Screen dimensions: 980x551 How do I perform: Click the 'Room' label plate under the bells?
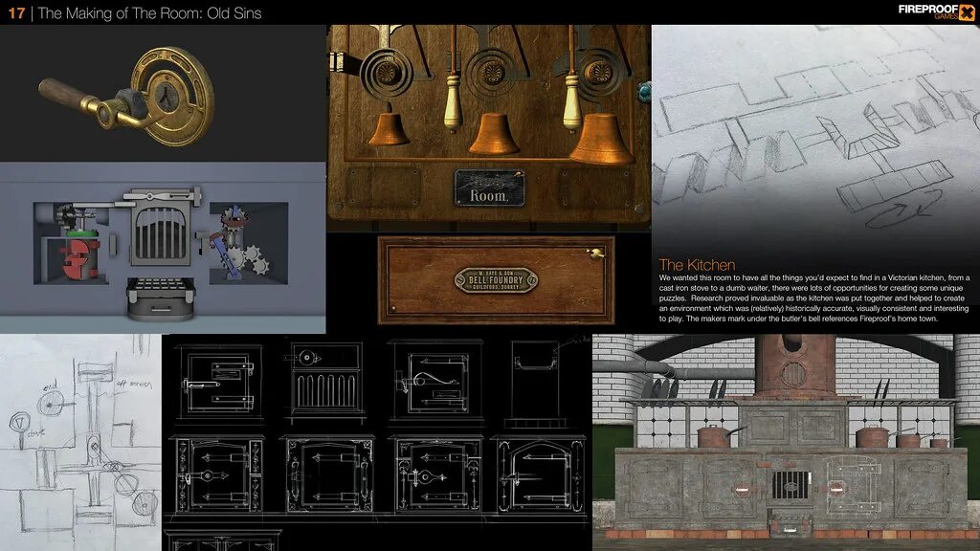click(x=489, y=188)
